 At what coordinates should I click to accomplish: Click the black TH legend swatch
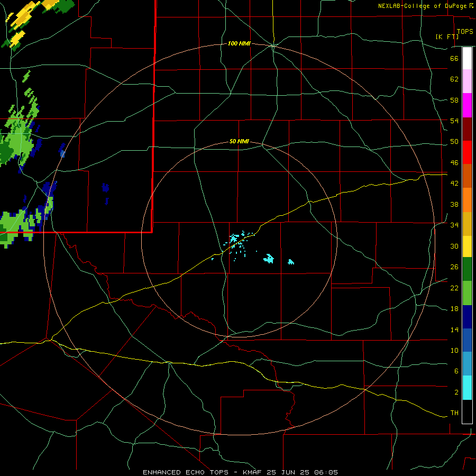(467, 411)
